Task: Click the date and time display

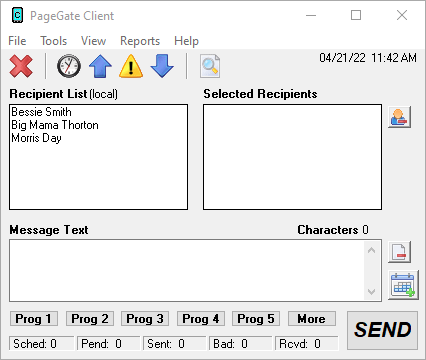Action: point(368,58)
